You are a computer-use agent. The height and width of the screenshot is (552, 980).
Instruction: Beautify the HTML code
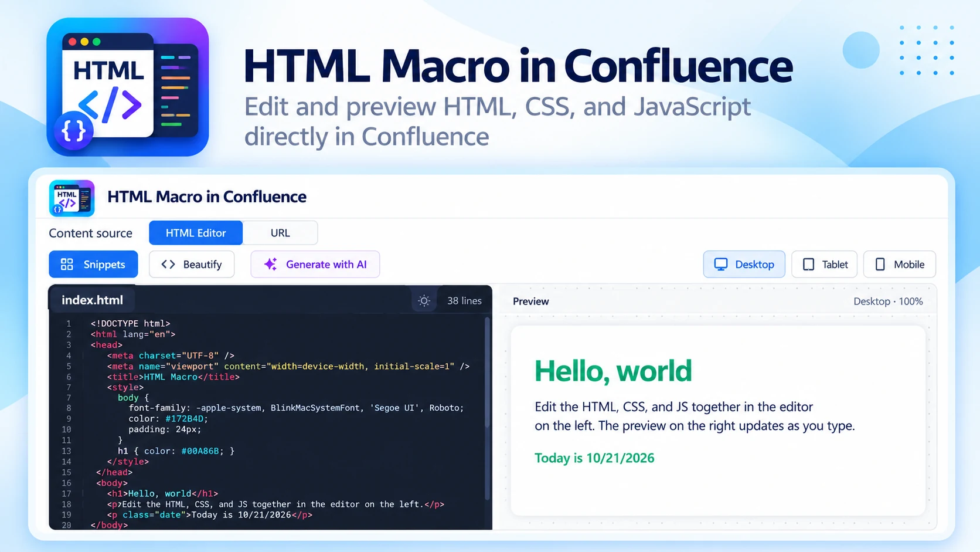(x=192, y=265)
